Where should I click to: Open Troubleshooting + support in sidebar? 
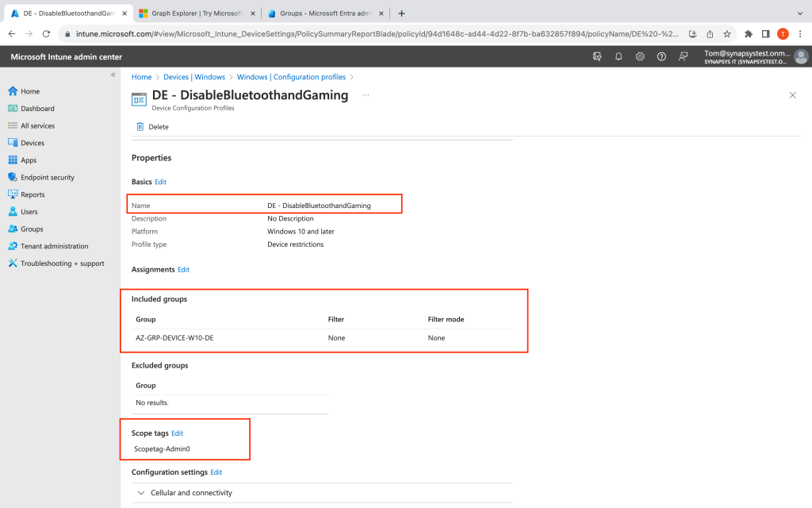point(62,264)
